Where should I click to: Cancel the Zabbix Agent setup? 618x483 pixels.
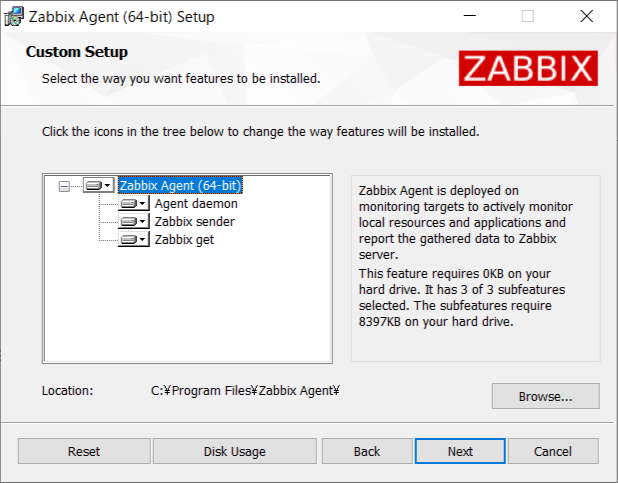553,451
